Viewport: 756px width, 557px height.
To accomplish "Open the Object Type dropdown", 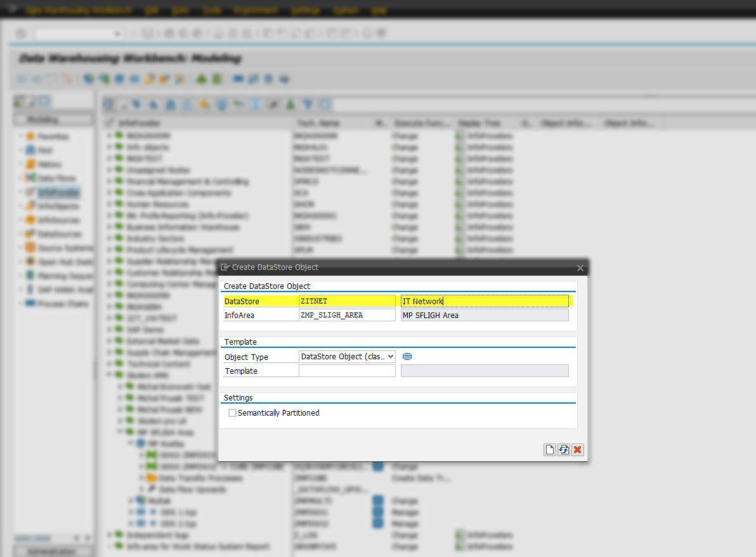I will [389, 357].
